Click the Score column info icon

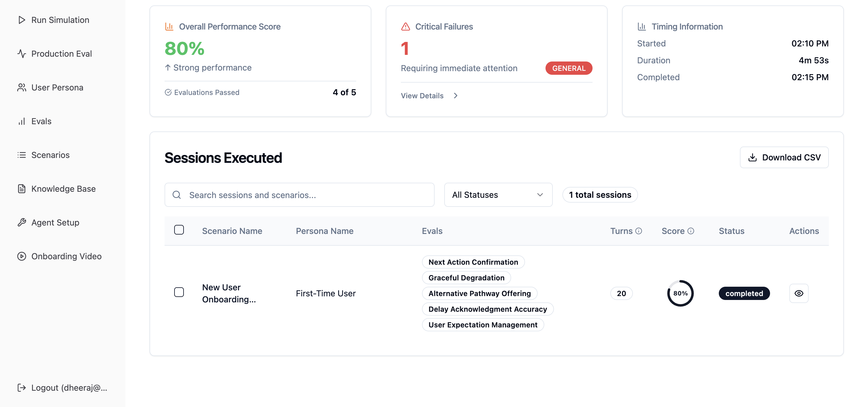pos(691,231)
